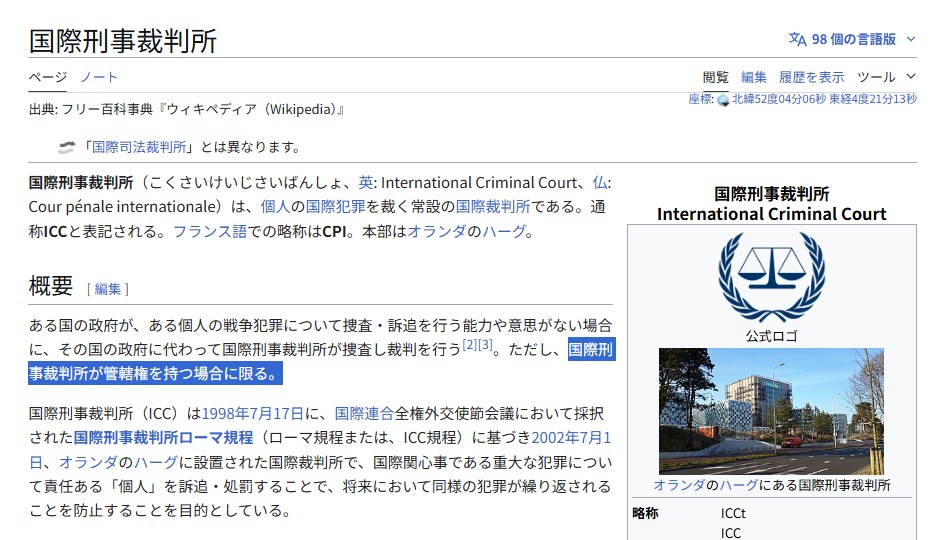Open the ICC building photo thumbnail
The height and width of the screenshot is (540, 941).
771,411
